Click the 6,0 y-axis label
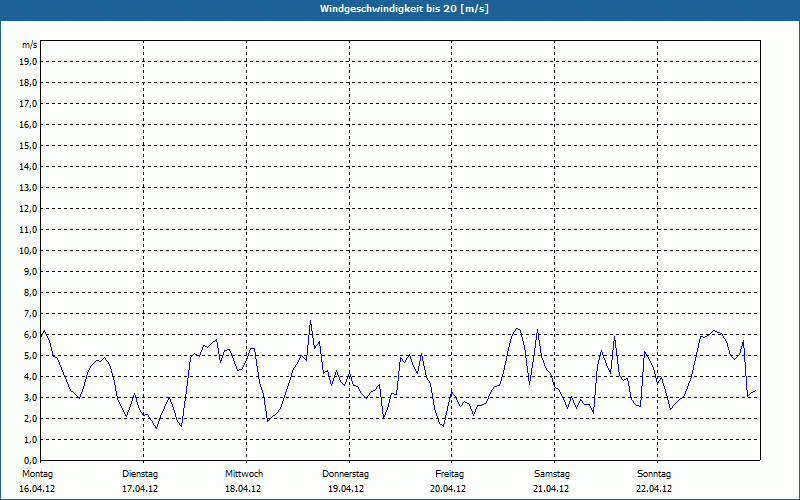 [x=30, y=334]
